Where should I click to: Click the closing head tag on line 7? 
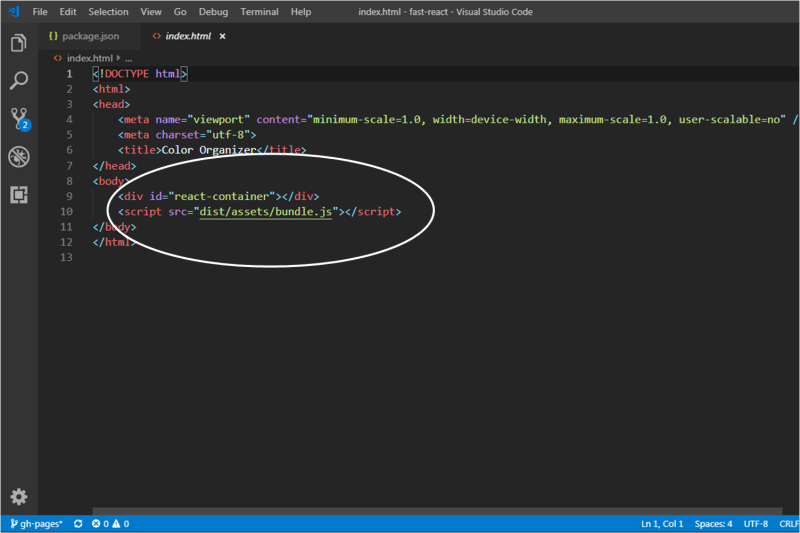coord(114,166)
